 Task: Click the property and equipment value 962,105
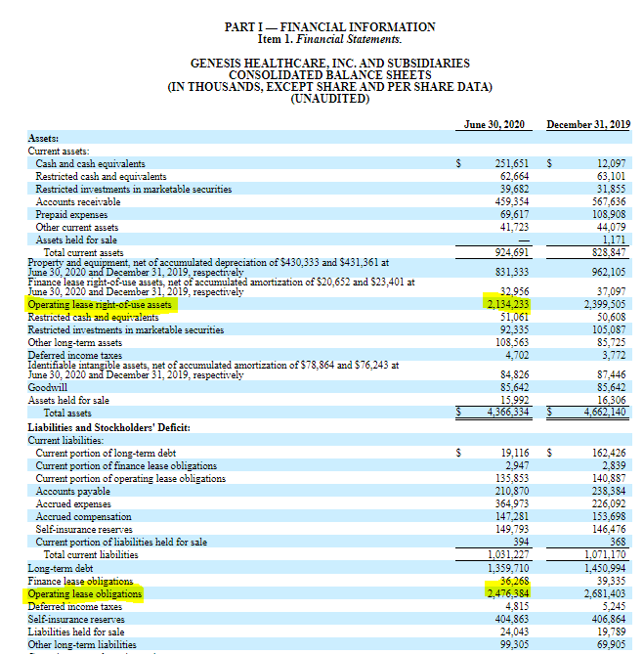[x=609, y=272]
